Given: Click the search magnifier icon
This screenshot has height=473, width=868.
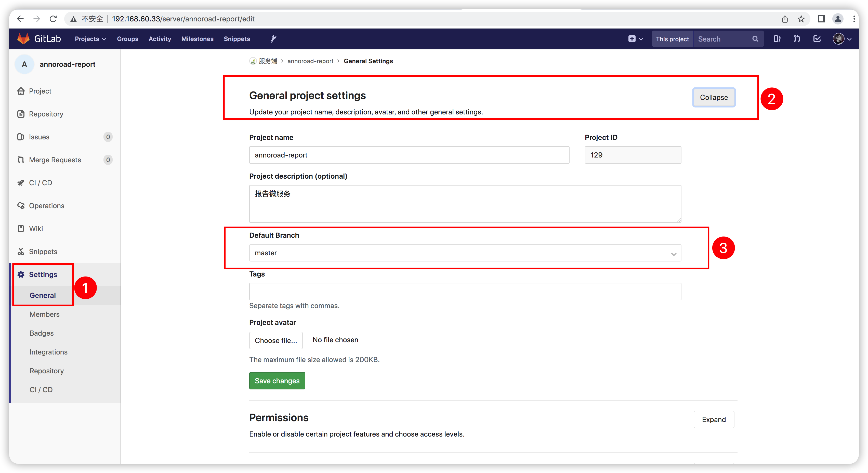Looking at the screenshot, I should 755,39.
